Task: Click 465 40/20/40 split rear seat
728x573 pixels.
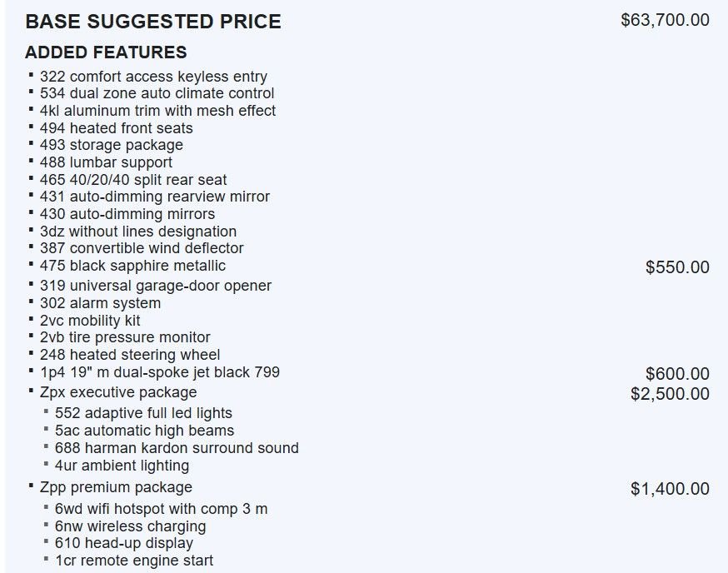Action: coord(133,179)
